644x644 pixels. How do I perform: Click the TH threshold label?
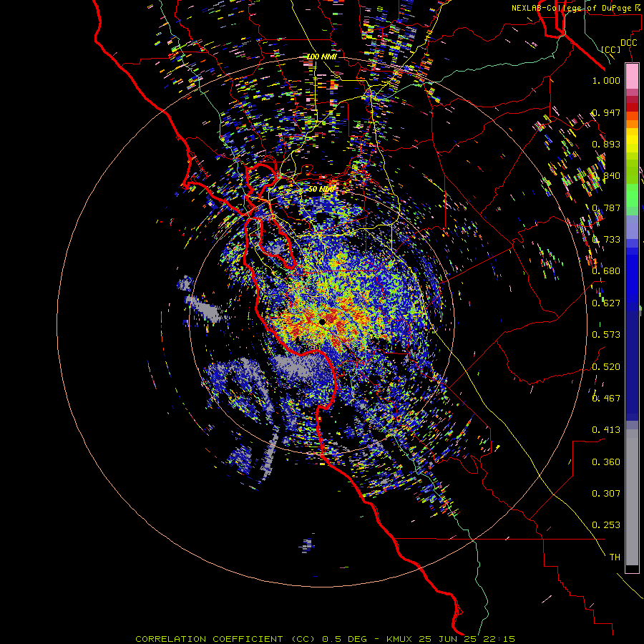[x=615, y=557]
